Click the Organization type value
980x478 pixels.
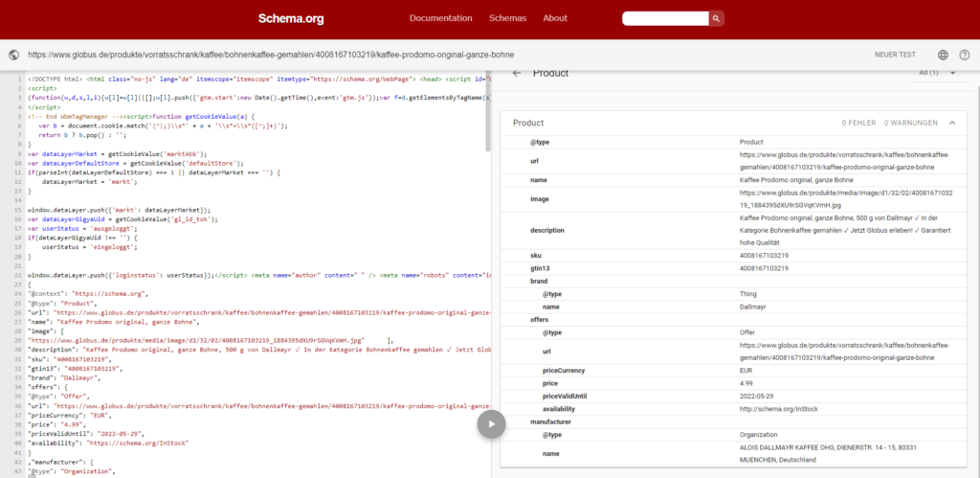pos(758,434)
